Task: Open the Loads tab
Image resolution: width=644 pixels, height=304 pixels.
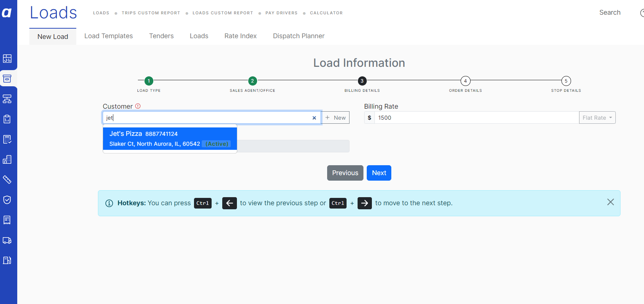Action: click(199, 36)
